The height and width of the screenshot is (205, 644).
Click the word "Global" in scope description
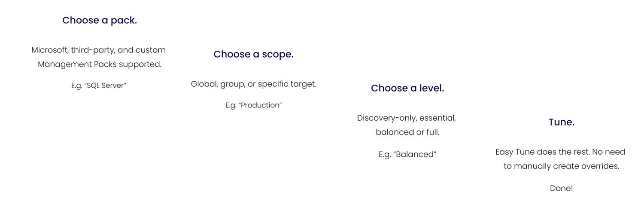click(x=204, y=84)
